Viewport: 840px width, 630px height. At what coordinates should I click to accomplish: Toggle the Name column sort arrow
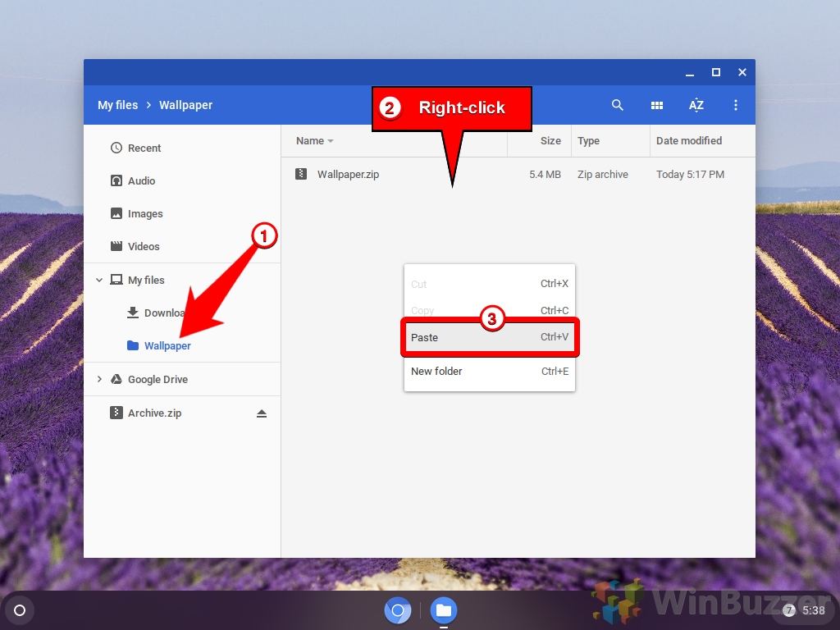[331, 141]
